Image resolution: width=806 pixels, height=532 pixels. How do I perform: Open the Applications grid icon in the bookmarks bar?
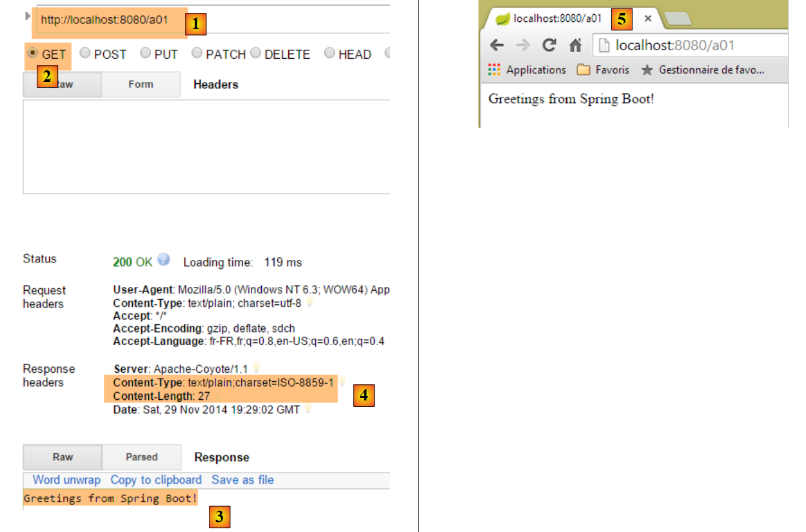pyautogui.click(x=495, y=70)
